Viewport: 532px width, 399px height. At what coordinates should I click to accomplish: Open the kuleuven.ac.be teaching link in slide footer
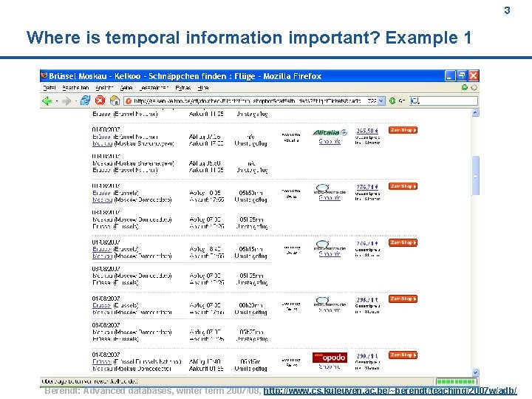click(x=390, y=391)
